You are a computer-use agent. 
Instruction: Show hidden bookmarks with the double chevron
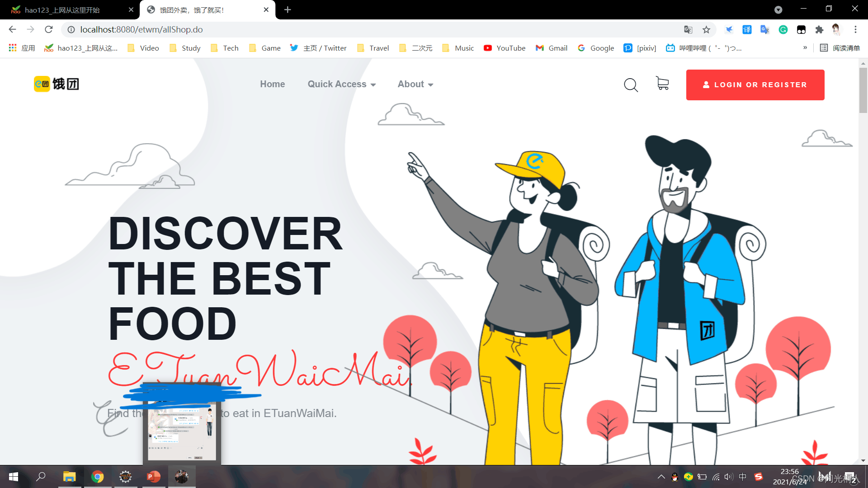[805, 48]
